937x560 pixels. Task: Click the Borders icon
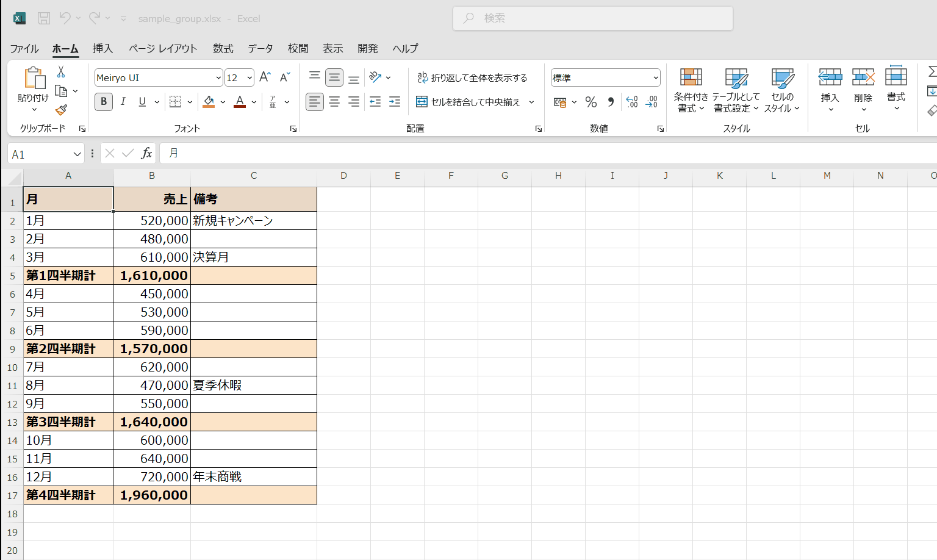pyautogui.click(x=176, y=102)
